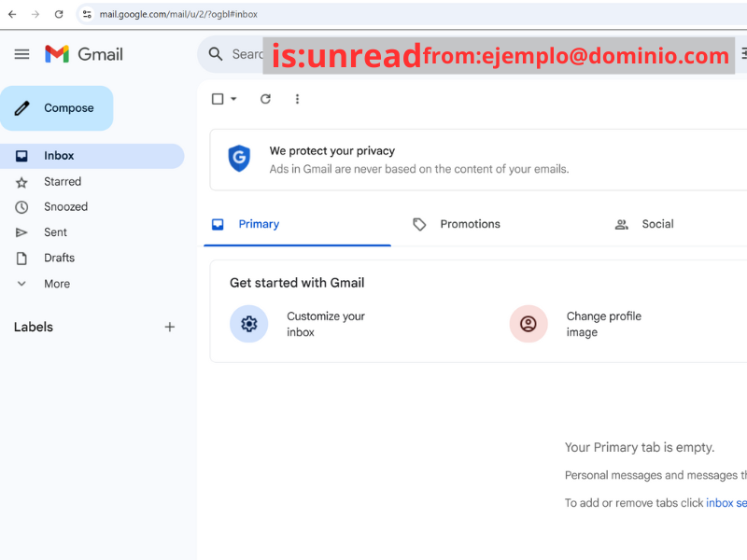This screenshot has height=560, width=747.
Task: Open the three-dot More options menu
Action: coord(297,99)
